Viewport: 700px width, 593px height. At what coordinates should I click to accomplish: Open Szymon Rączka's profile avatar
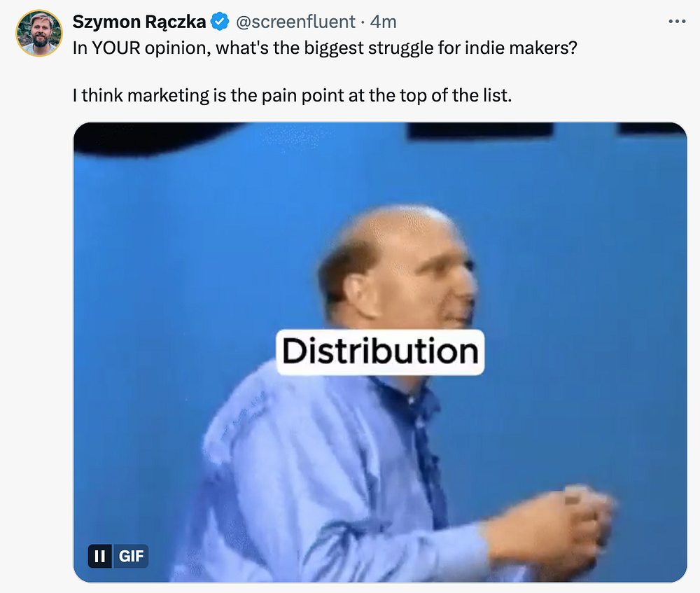pyautogui.click(x=39, y=33)
